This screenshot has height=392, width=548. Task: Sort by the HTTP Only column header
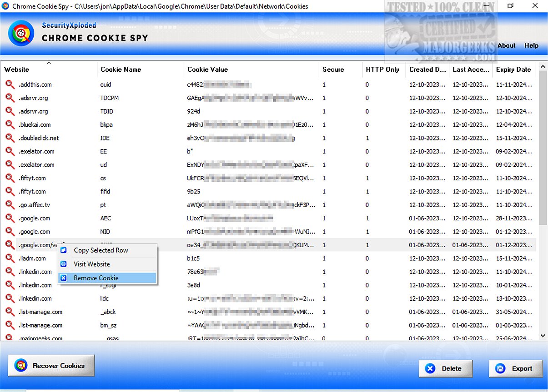(384, 69)
